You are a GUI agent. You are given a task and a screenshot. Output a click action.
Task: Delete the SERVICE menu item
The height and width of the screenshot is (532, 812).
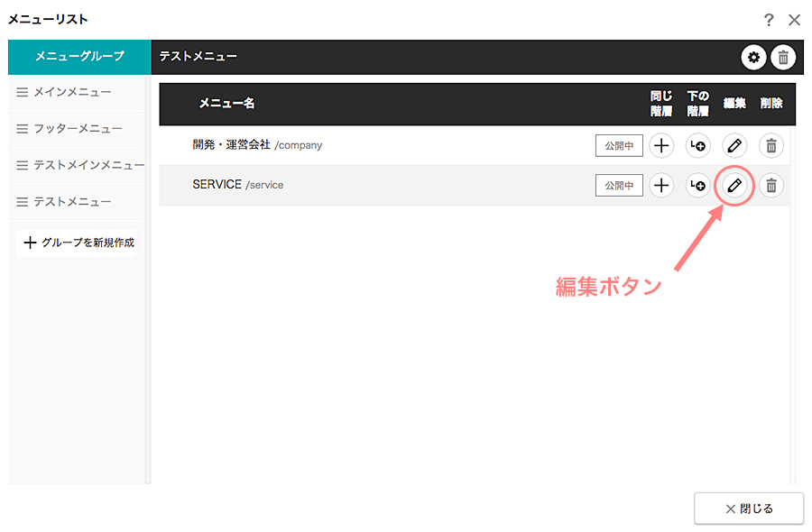pos(771,185)
